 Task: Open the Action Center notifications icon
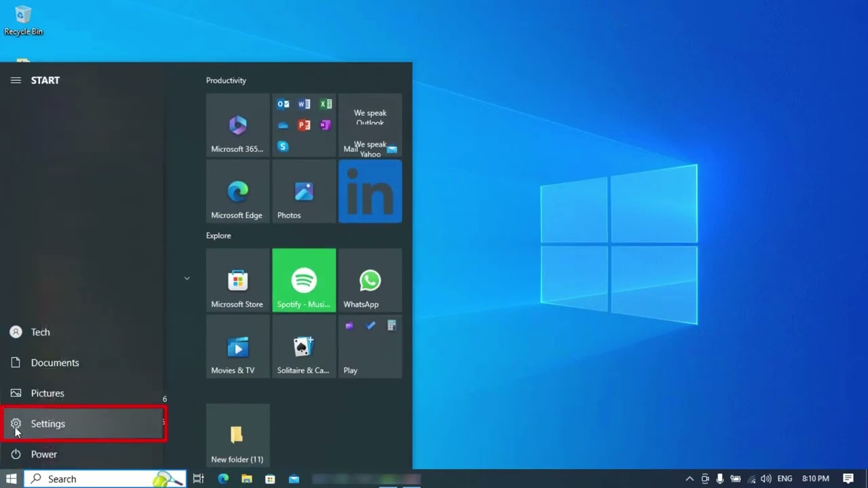tap(848, 479)
